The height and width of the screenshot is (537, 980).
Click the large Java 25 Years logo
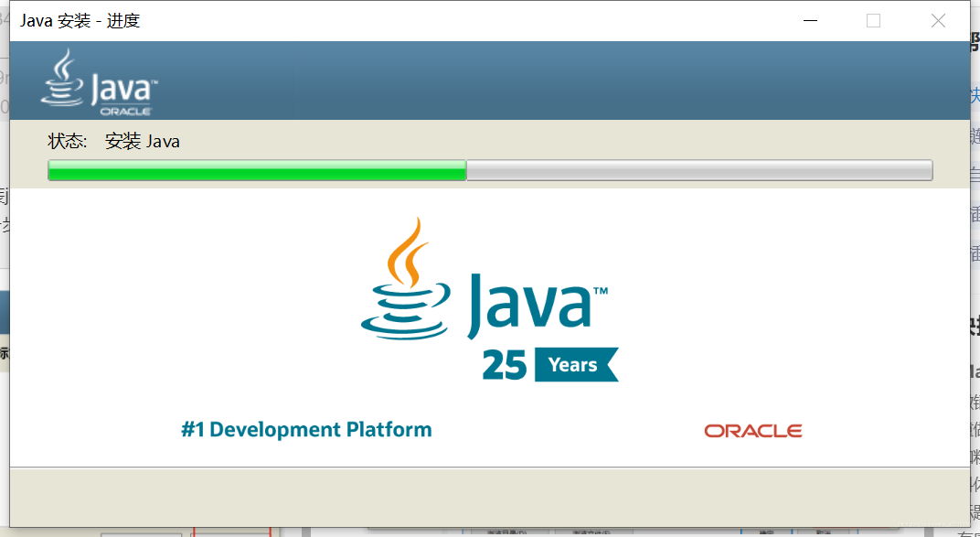tap(489, 299)
